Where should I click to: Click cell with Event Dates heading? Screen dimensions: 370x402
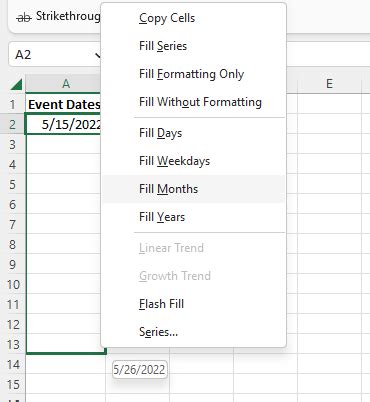tap(63, 104)
